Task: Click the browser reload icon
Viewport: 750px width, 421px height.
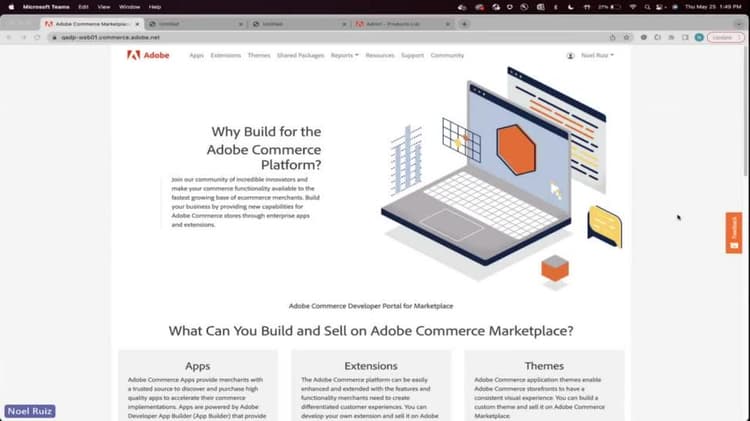Action: click(37, 37)
